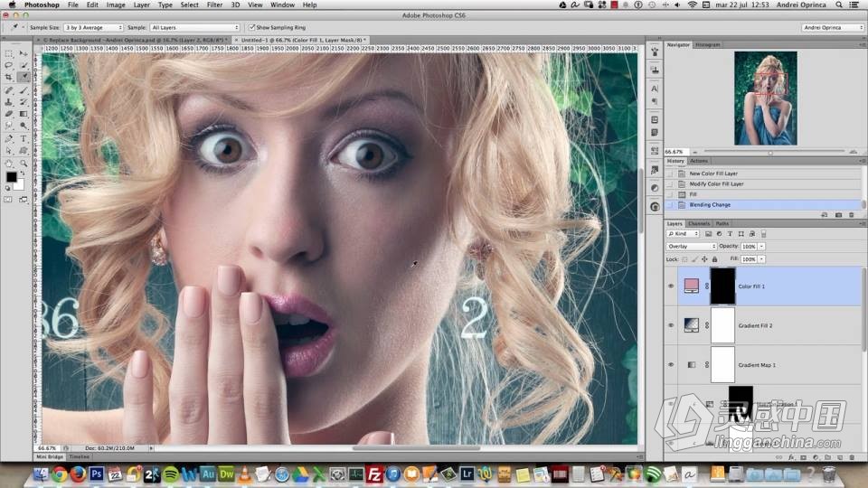Select the Color Fill 1 layer mask
The image size is (868, 488).
point(723,286)
